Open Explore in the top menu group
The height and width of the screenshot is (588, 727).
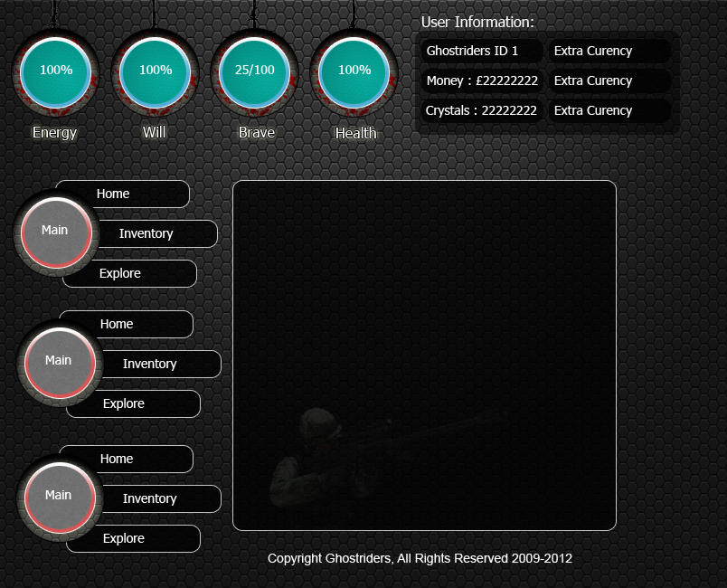point(130,273)
